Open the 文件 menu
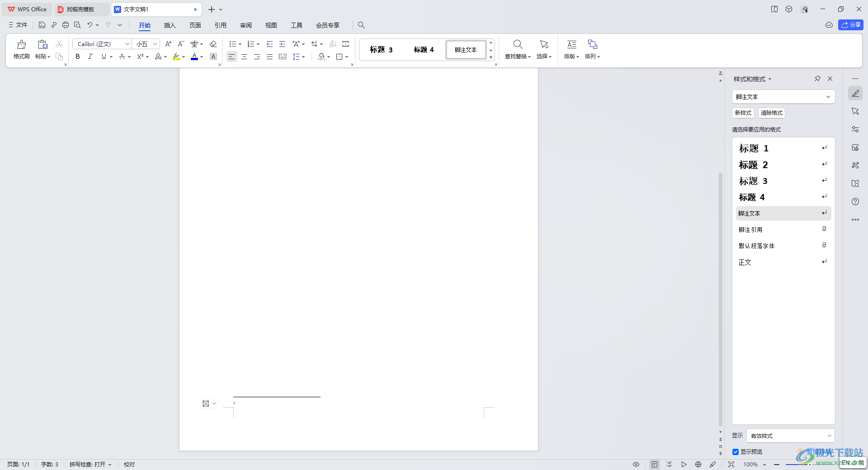868x470 pixels. [x=18, y=25]
